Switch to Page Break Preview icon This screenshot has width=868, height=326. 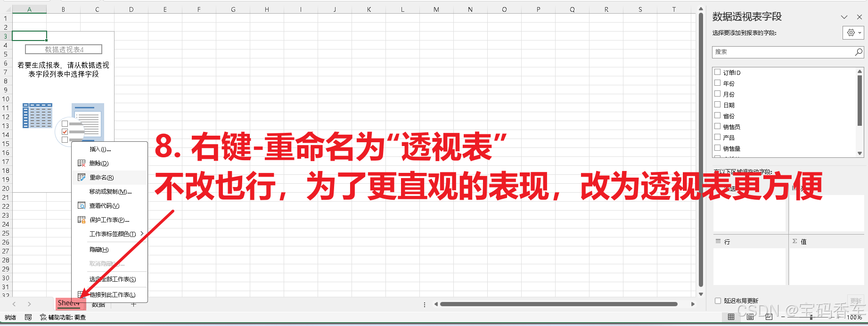(769, 317)
